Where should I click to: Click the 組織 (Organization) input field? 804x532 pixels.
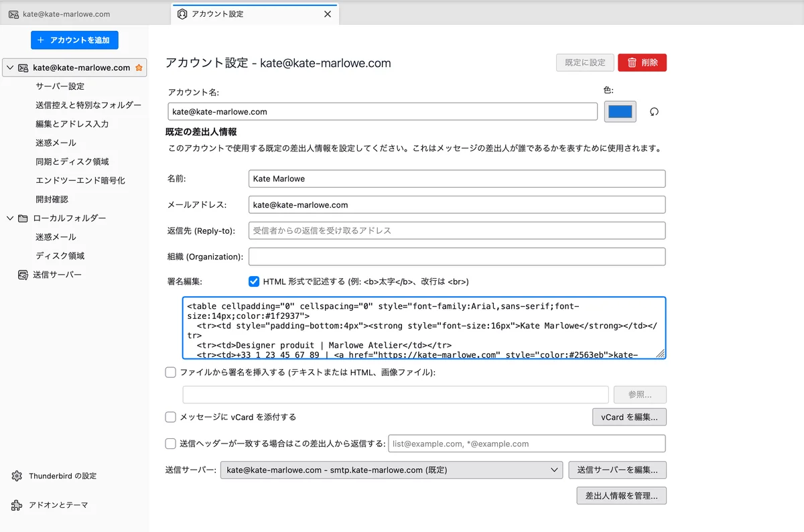[x=457, y=257]
